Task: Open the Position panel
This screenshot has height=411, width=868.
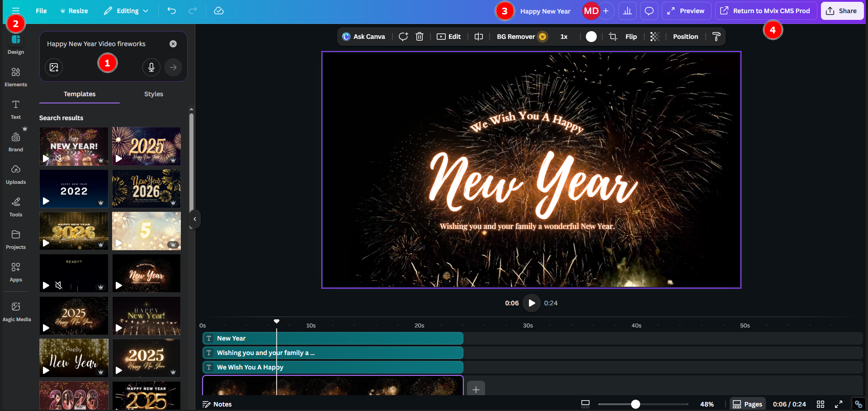Action: pos(685,37)
